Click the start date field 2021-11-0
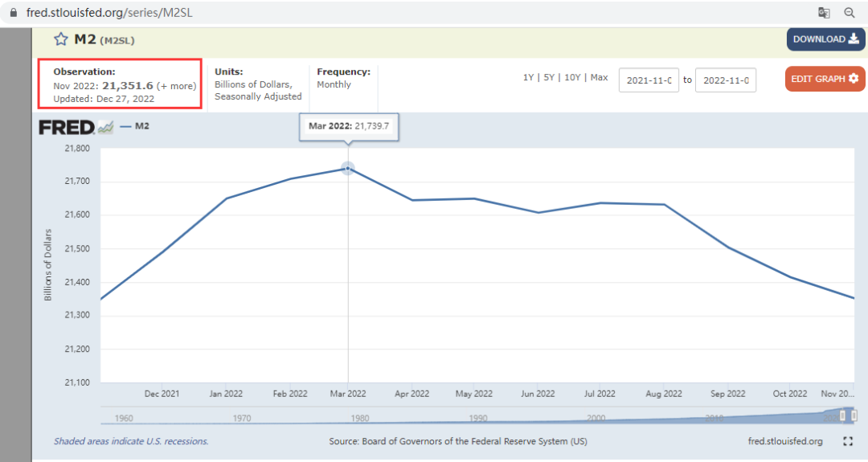 tap(649, 80)
